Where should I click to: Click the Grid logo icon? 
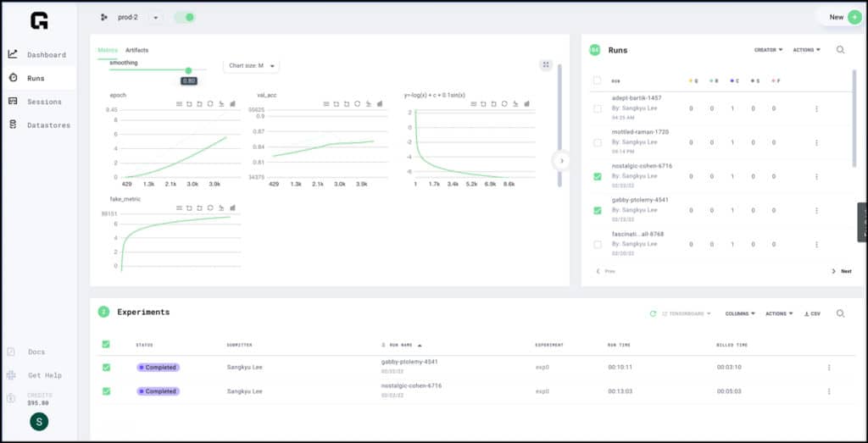pos(39,20)
